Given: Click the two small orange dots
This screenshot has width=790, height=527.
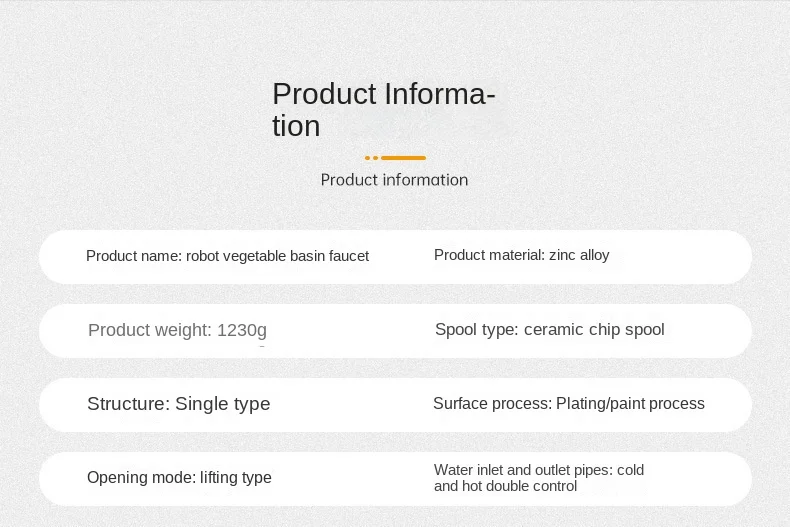Looking at the screenshot, I should (x=372, y=158).
